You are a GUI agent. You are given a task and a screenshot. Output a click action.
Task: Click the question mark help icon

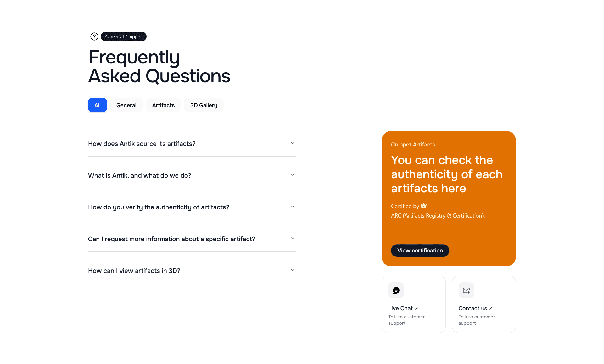pos(94,36)
